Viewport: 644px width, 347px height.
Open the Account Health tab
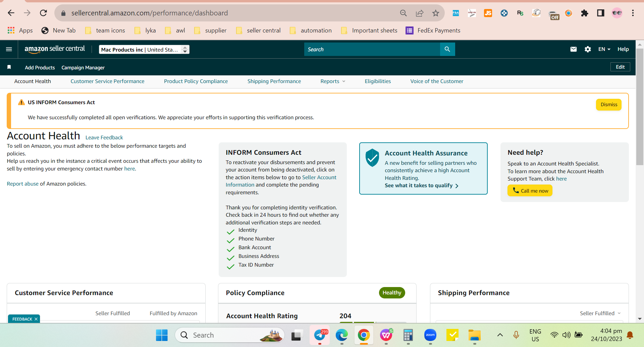pos(33,81)
